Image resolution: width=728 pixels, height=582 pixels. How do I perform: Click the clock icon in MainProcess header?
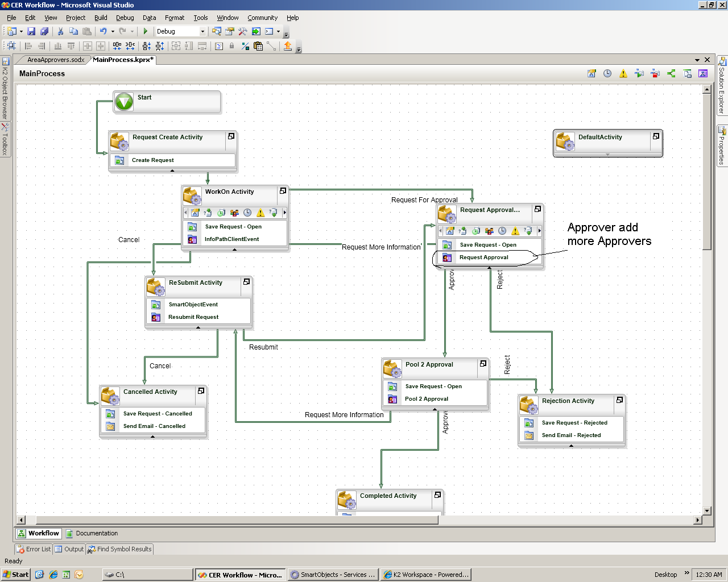click(x=607, y=73)
